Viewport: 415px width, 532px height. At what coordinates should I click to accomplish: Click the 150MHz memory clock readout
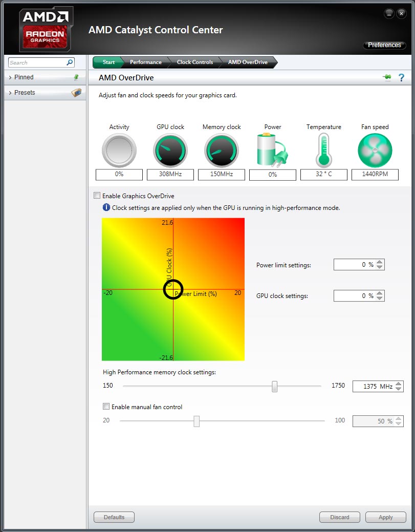222,175
